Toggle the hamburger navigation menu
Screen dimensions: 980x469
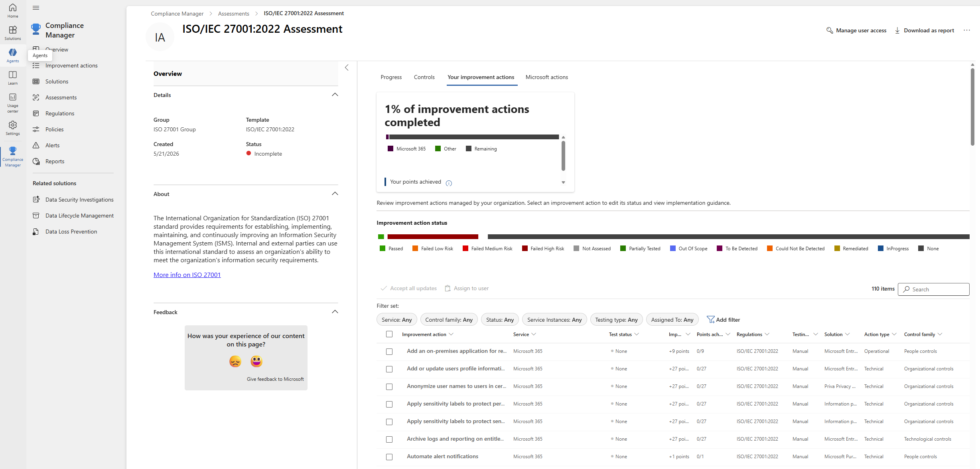coord(36,8)
